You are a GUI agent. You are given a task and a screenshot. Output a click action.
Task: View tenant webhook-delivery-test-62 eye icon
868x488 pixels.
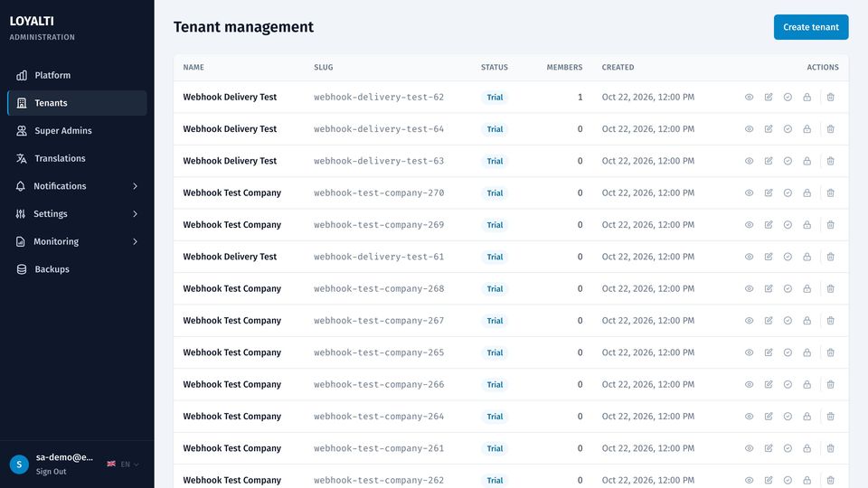[x=749, y=97]
